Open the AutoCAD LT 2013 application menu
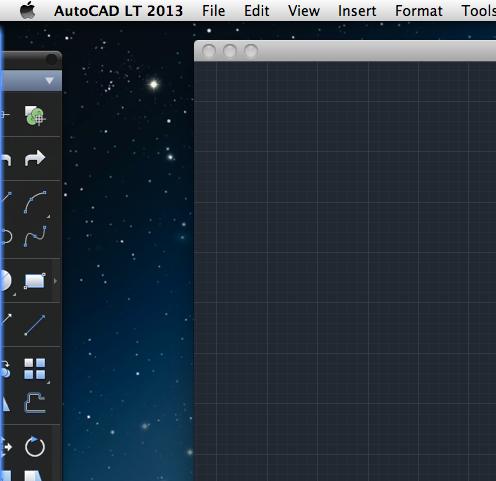Screen dimensions: 496x481 click(118, 11)
